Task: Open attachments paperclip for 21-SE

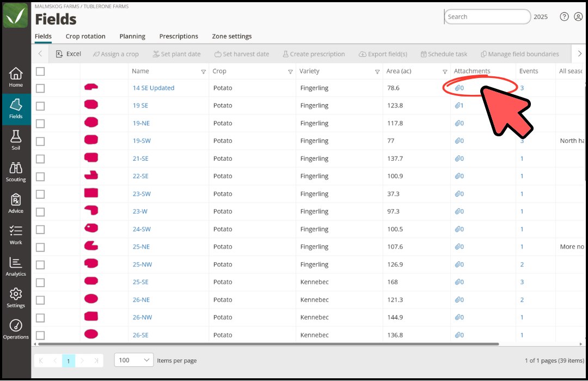Action: (x=460, y=159)
